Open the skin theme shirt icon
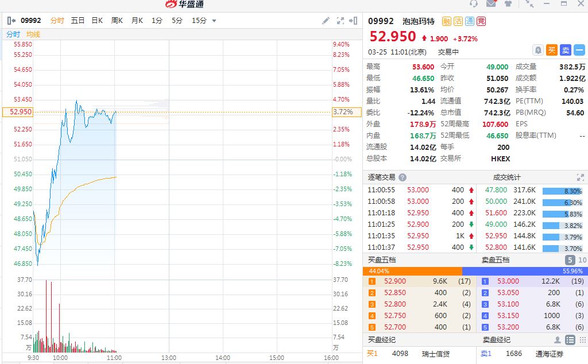The width and height of the screenshot is (588, 364). tap(508, 4)
